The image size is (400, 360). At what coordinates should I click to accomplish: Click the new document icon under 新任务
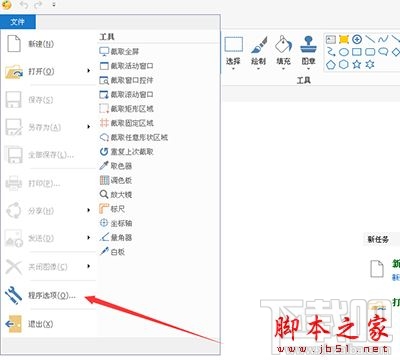pyautogui.click(x=377, y=269)
